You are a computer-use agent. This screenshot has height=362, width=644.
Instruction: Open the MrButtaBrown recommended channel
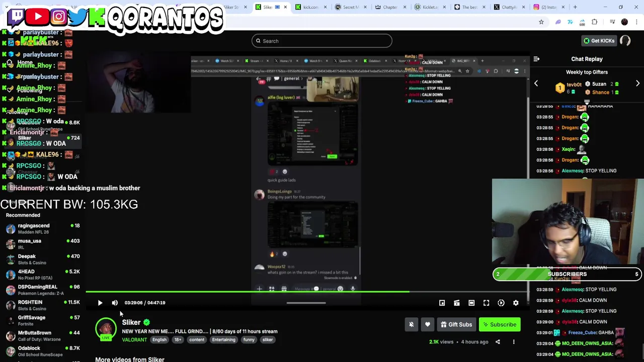click(x=43, y=336)
